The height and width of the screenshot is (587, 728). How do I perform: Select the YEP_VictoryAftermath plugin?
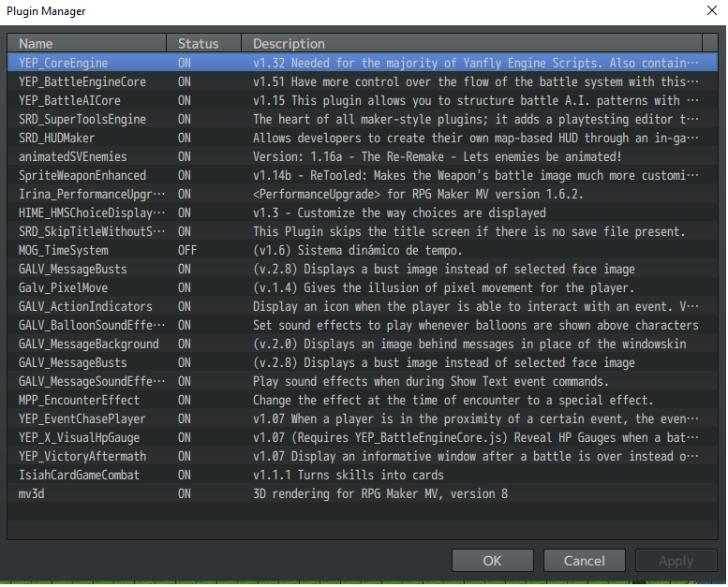pyautogui.click(x=363, y=456)
